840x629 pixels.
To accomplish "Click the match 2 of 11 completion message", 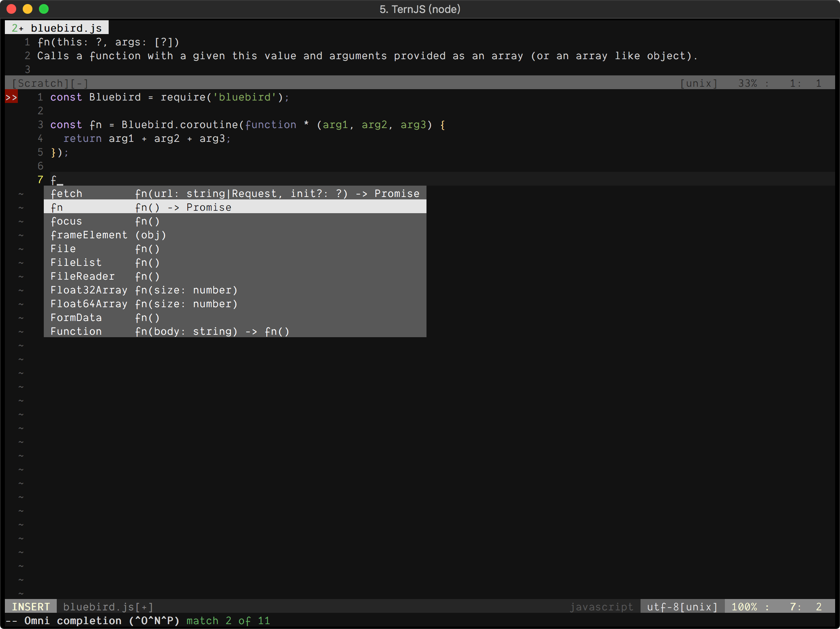I will [228, 620].
